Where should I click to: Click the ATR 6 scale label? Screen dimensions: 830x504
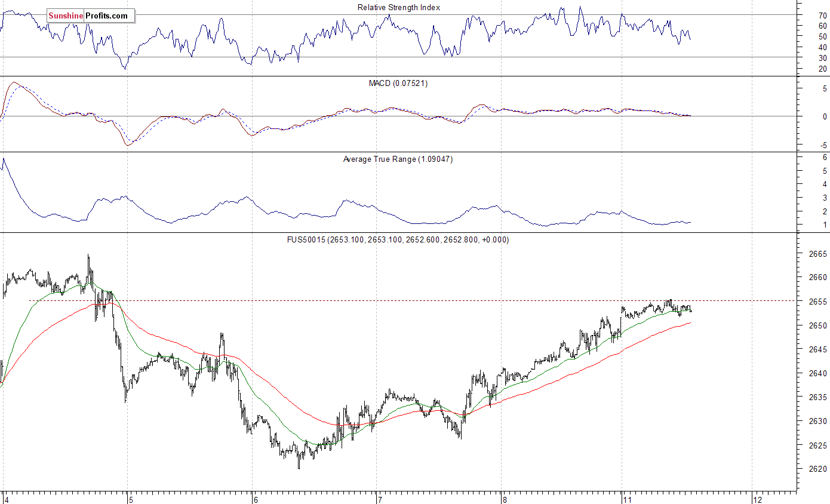point(825,157)
